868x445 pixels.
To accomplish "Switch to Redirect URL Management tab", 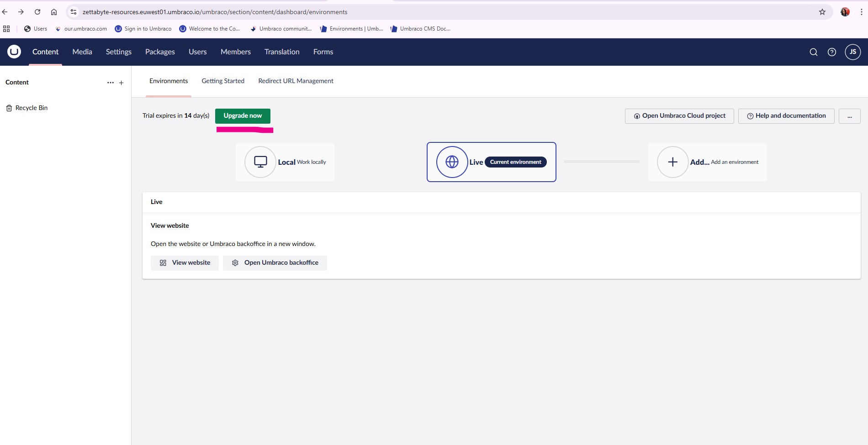I will tap(296, 81).
